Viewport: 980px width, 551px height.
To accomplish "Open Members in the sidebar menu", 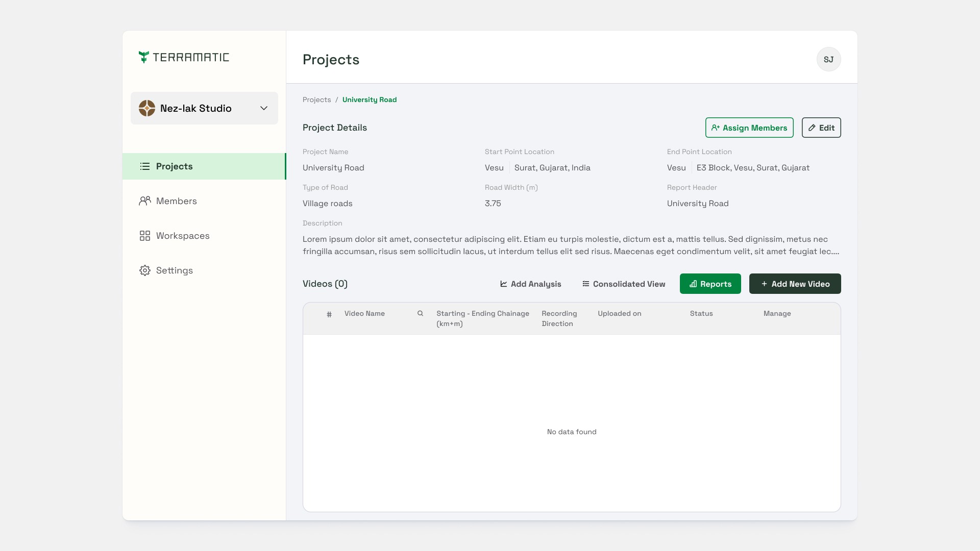I will click(204, 201).
